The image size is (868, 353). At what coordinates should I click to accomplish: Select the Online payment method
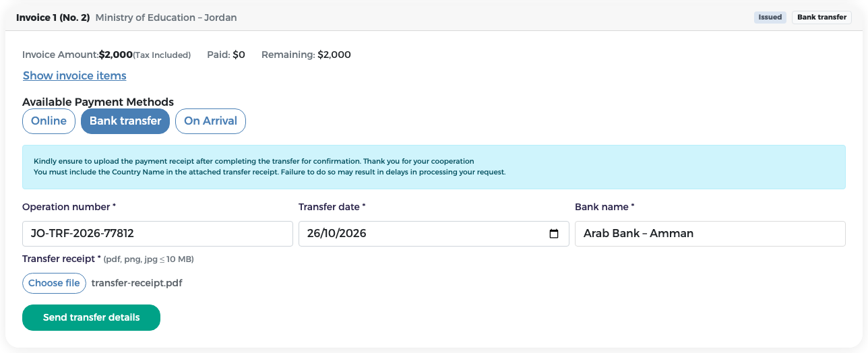[x=49, y=121]
